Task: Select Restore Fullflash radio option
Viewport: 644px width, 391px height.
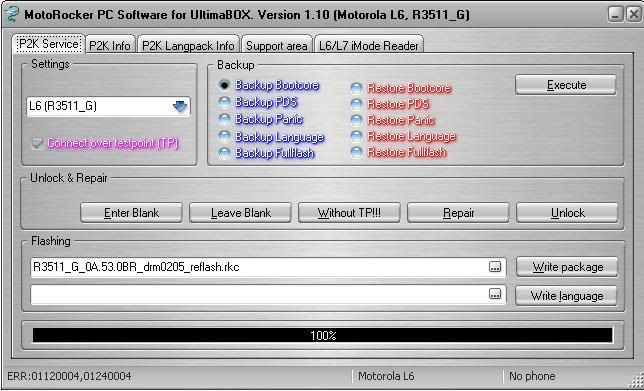Action: (356, 152)
